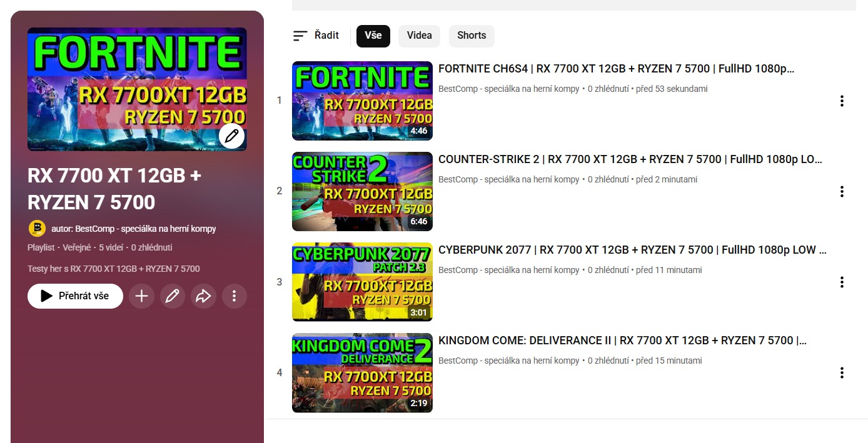Click playlist title RX 7700 XT 12GB + RYZEN 7 5700
868x443 pixels.
[x=114, y=189]
